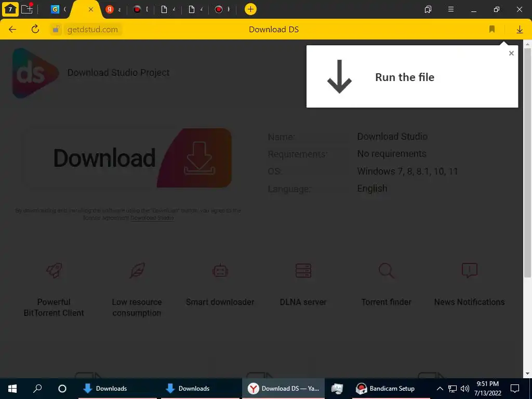Switch to the first Bandicam tab
Image resolution: width=532 pixels, height=399 pixels.
[137, 9]
